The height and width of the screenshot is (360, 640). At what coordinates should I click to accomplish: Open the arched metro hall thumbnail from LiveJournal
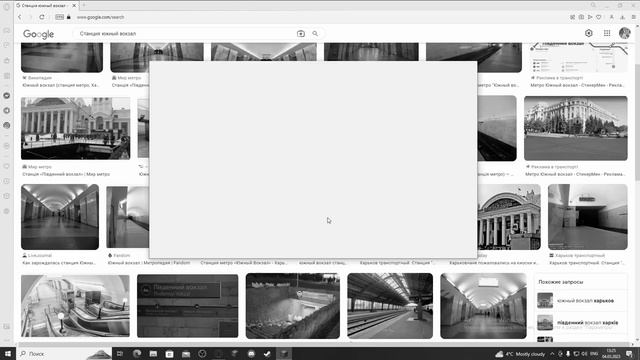pyautogui.click(x=60, y=217)
